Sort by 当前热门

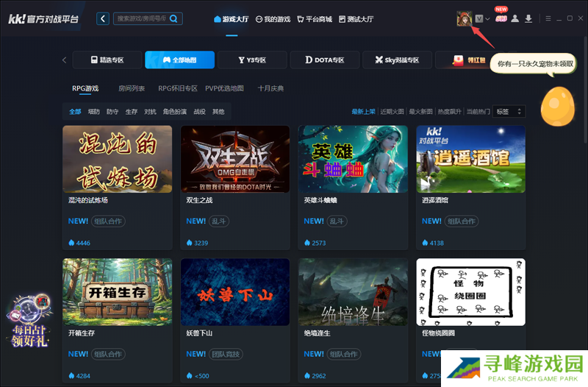coord(478,112)
